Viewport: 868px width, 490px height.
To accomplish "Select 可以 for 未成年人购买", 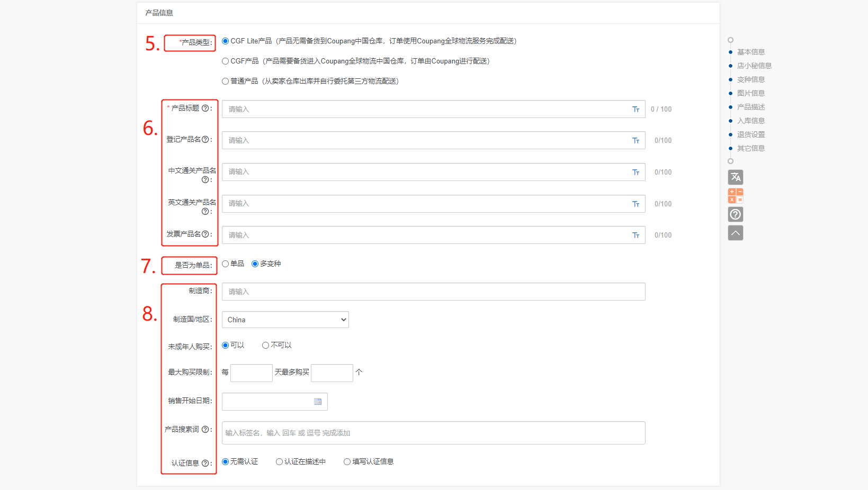I will point(226,345).
